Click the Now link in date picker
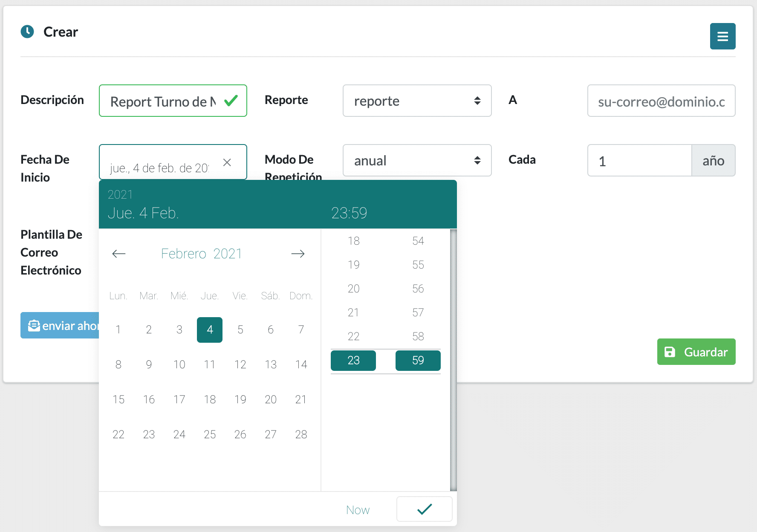Image resolution: width=757 pixels, height=532 pixels. 358,510
